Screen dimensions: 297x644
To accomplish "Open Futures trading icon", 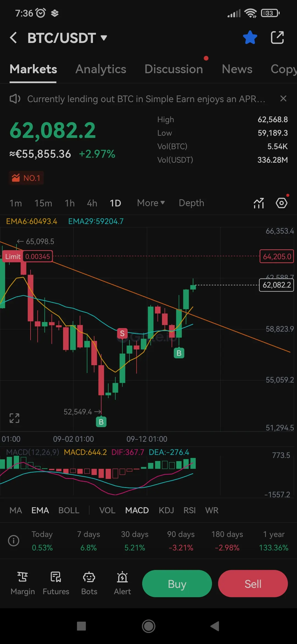I will [x=56, y=583].
